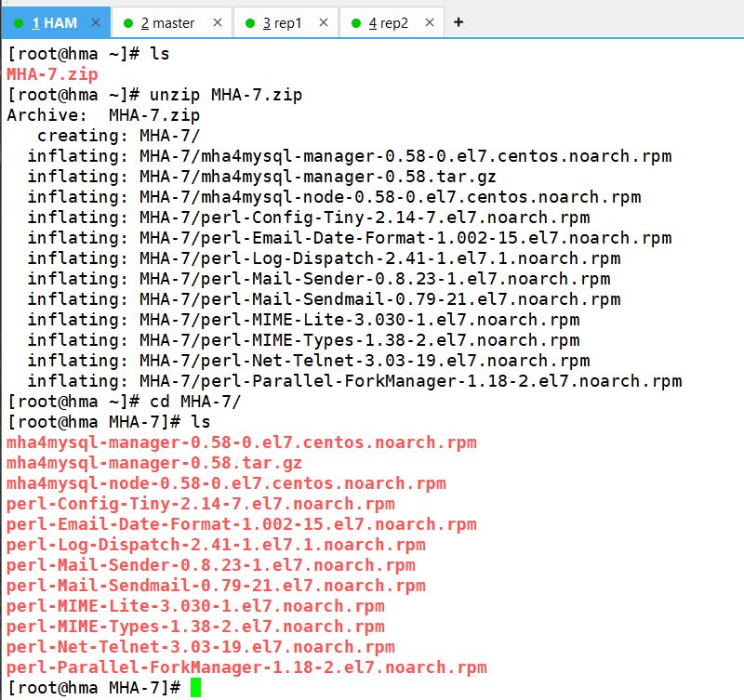Click the 'cd MHA-7/' command line

tap(124, 402)
